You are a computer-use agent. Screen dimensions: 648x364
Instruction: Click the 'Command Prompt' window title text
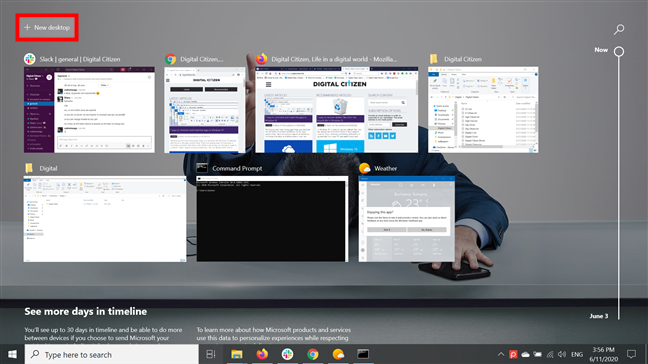(x=237, y=168)
